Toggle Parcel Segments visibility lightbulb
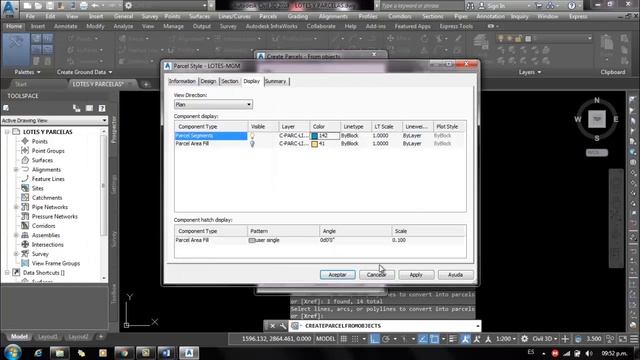The height and width of the screenshot is (360, 640). 252,136
